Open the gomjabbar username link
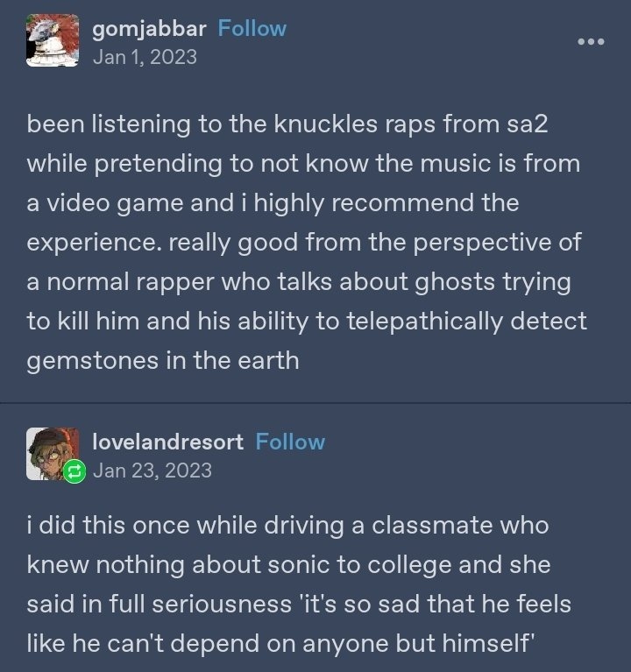Viewport: 631px width, 672px height. 149,28
